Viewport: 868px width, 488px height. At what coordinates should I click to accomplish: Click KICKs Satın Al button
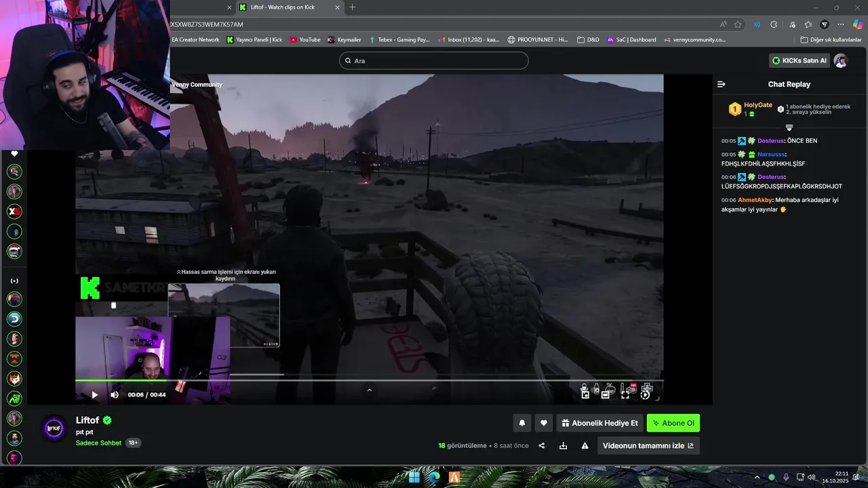coord(800,60)
